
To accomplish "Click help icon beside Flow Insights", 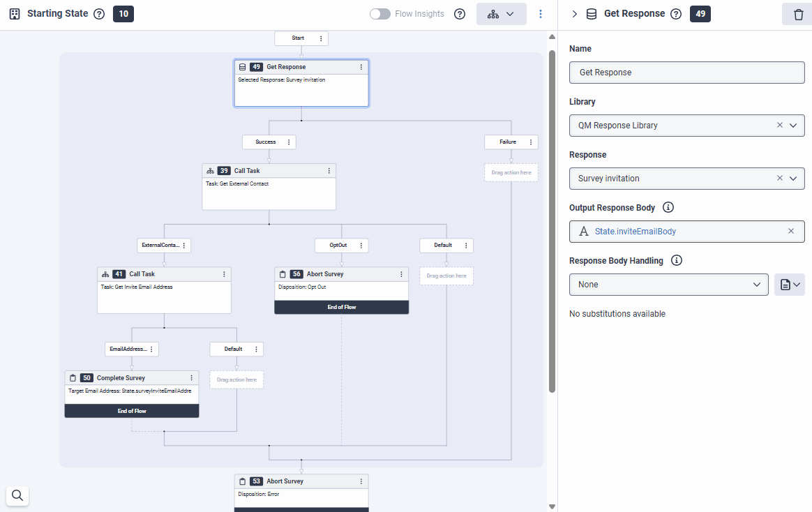I will pyautogui.click(x=460, y=14).
